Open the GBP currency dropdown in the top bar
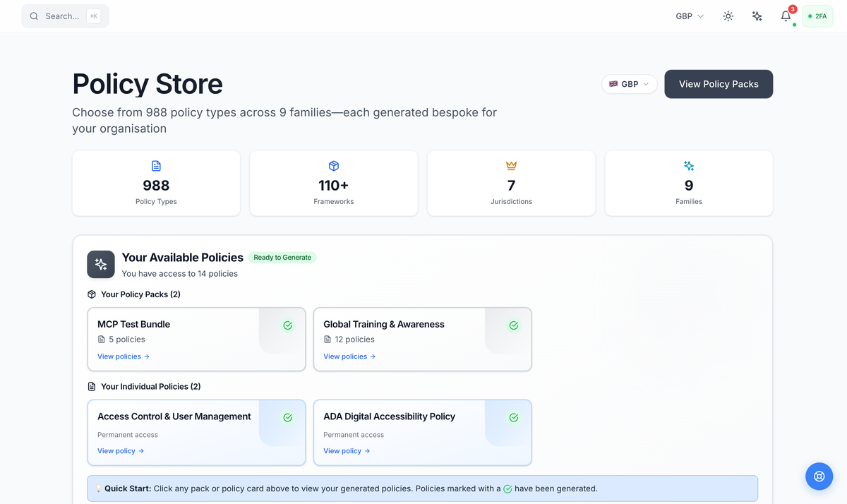This screenshot has width=847, height=504. [688, 16]
